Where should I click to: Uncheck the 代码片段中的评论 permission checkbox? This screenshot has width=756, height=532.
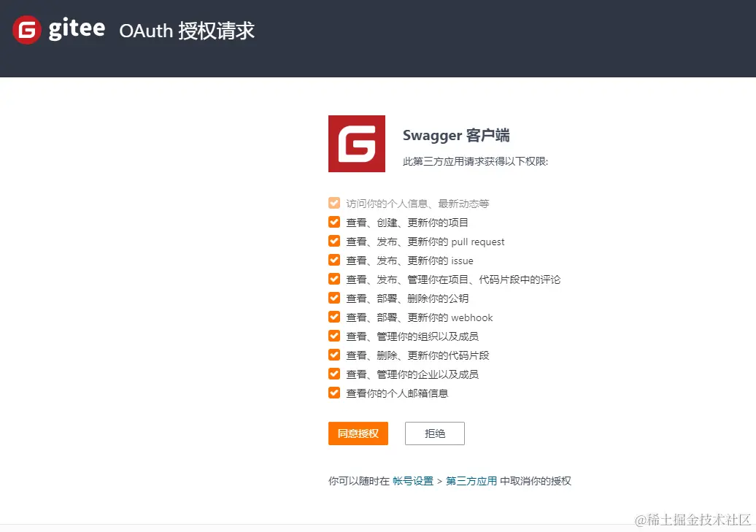(x=334, y=279)
